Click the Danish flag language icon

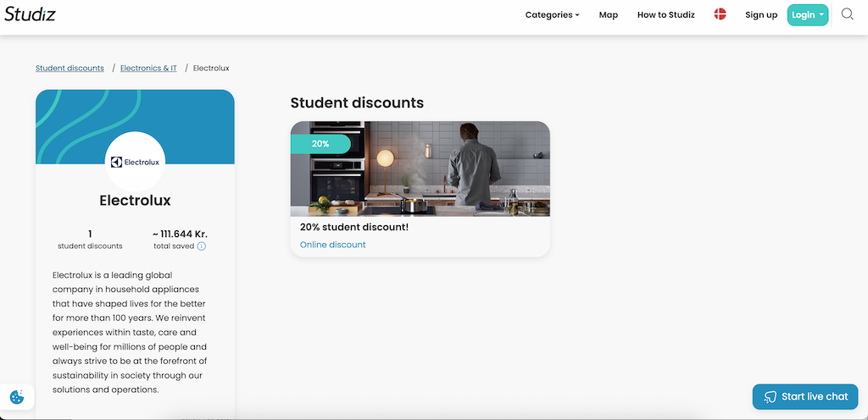point(720,14)
